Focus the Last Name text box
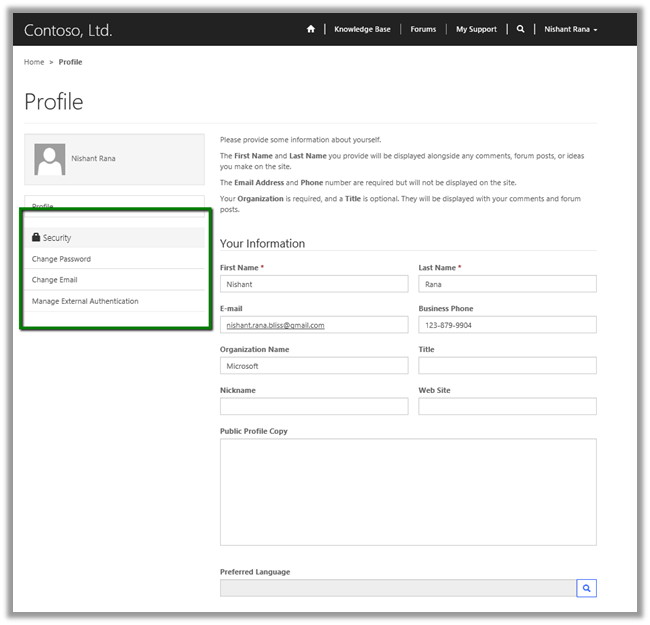 click(507, 284)
